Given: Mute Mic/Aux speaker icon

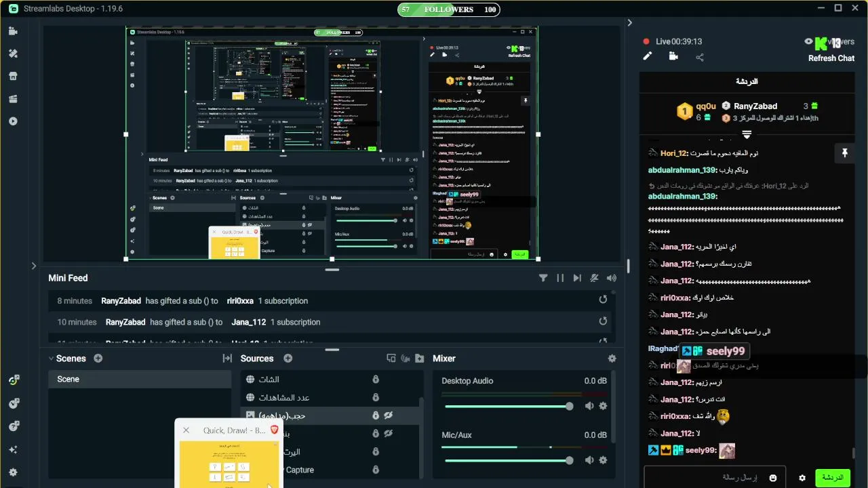Looking at the screenshot, I should point(589,460).
